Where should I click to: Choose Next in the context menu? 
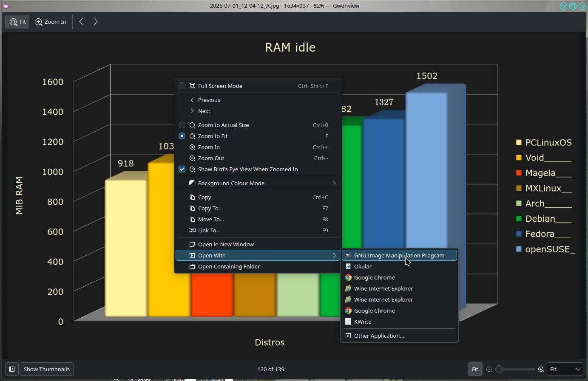[258, 111]
